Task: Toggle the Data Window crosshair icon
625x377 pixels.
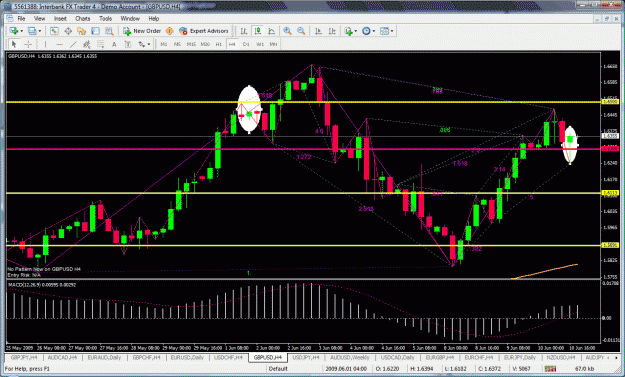Action: (68, 31)
